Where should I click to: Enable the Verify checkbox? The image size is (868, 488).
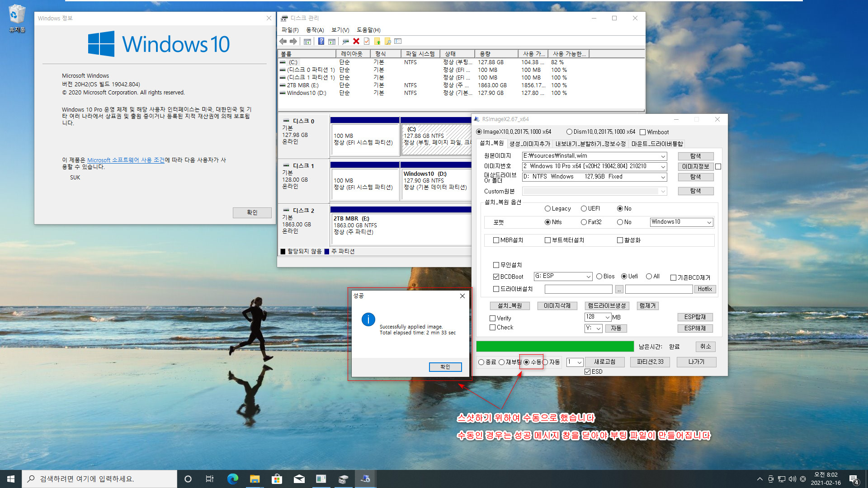[493, 318]
